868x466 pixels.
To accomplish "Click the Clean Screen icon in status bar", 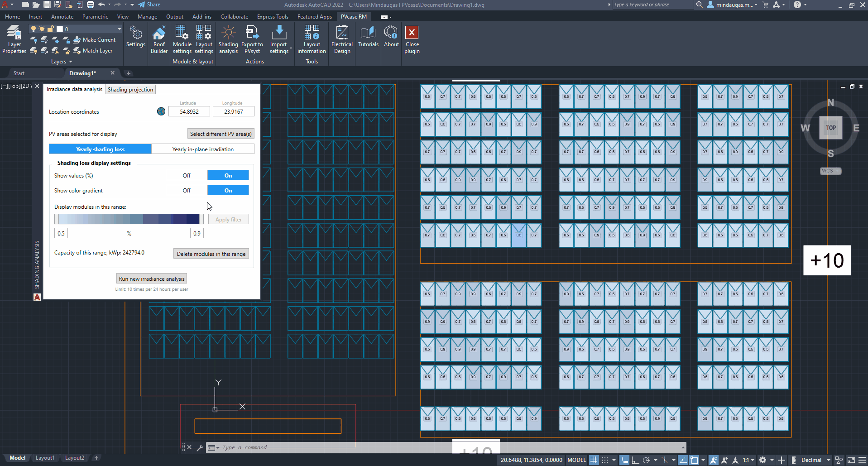I will [851, 460].
